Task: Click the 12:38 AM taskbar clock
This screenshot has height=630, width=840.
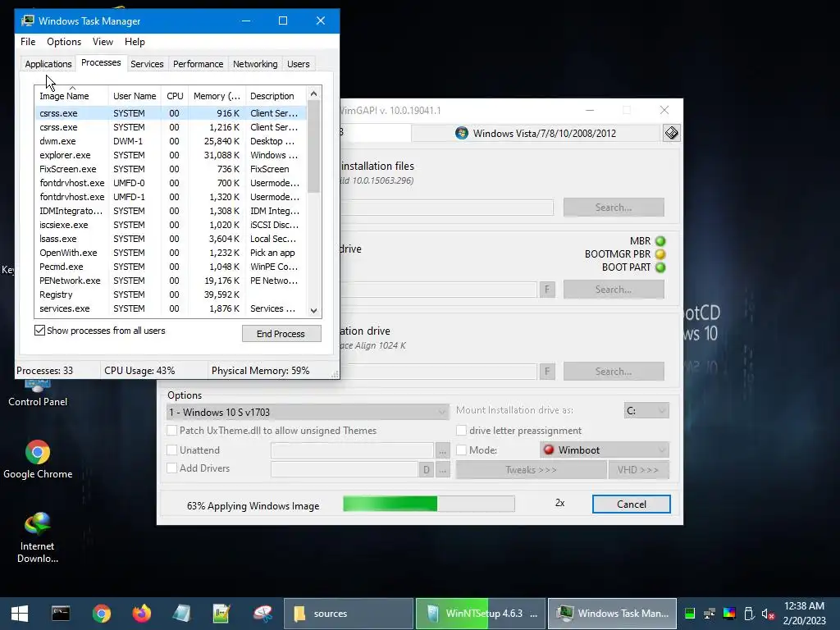Action: 804,614
